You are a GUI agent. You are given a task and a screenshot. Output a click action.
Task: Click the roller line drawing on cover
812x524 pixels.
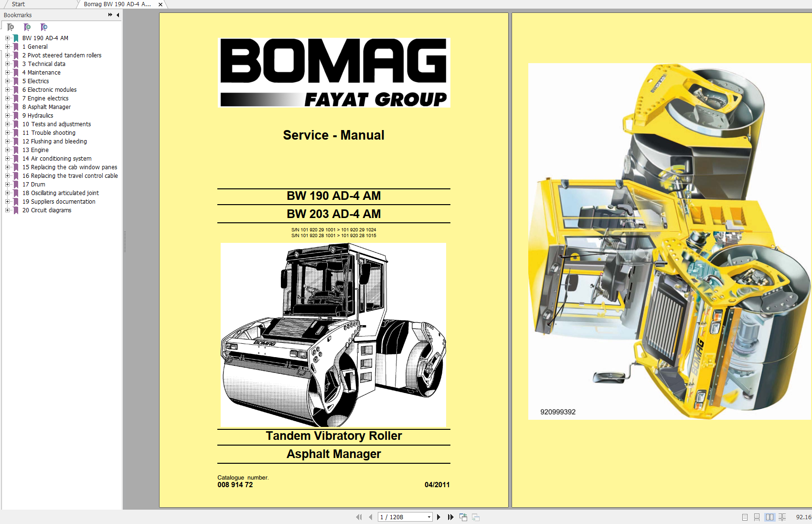click(333, 335)
